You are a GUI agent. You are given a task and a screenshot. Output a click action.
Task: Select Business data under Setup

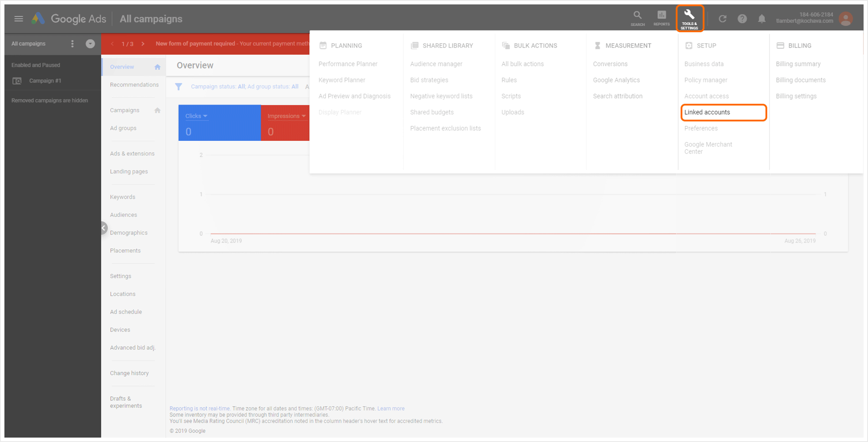(704, 64)
